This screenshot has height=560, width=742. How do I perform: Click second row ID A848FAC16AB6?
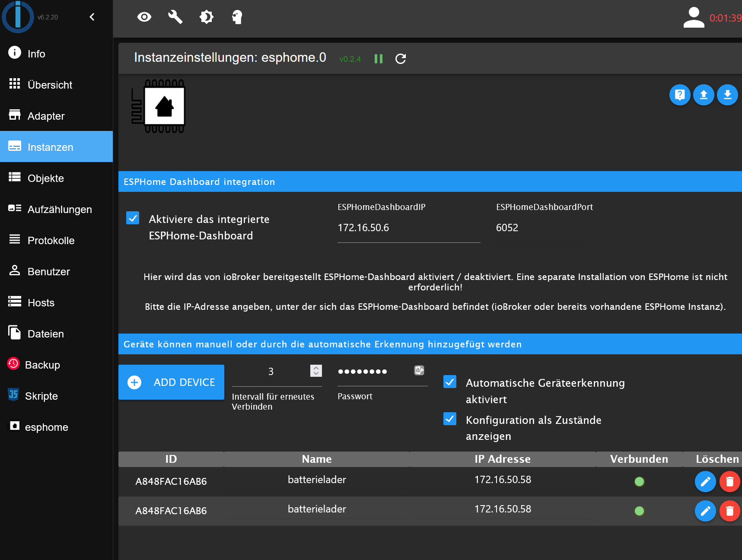pyautogui.click(x=171, y=511)
